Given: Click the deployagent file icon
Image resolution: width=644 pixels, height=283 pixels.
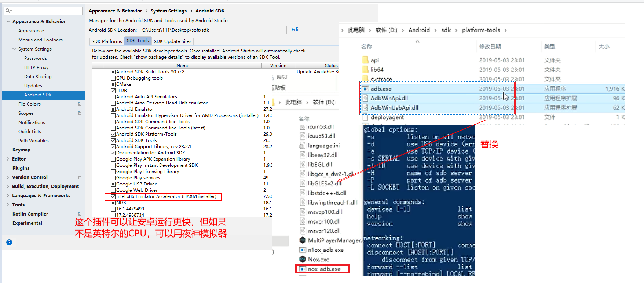Looking at the screenshot, I should (365, 117).
